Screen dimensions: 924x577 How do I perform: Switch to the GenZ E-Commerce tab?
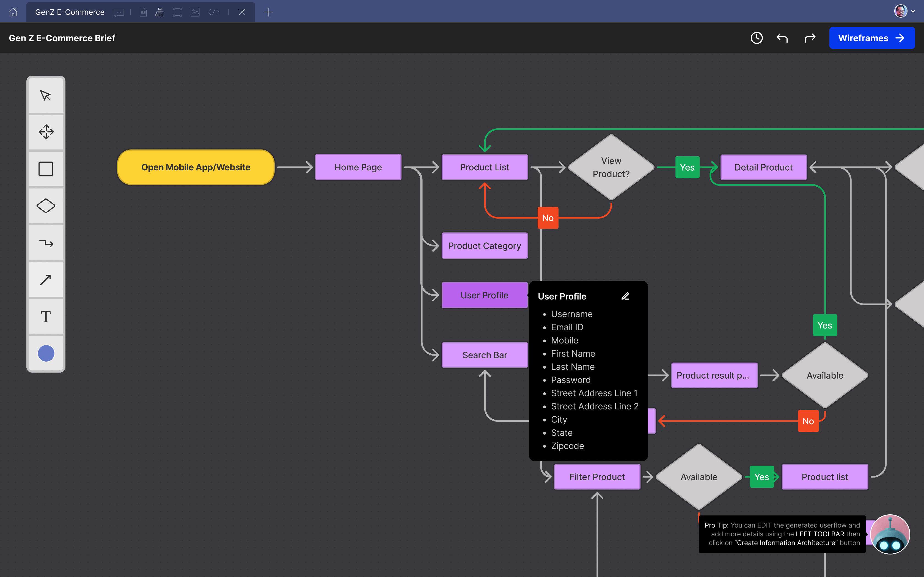pyautogui.click(x=70, y=12)
